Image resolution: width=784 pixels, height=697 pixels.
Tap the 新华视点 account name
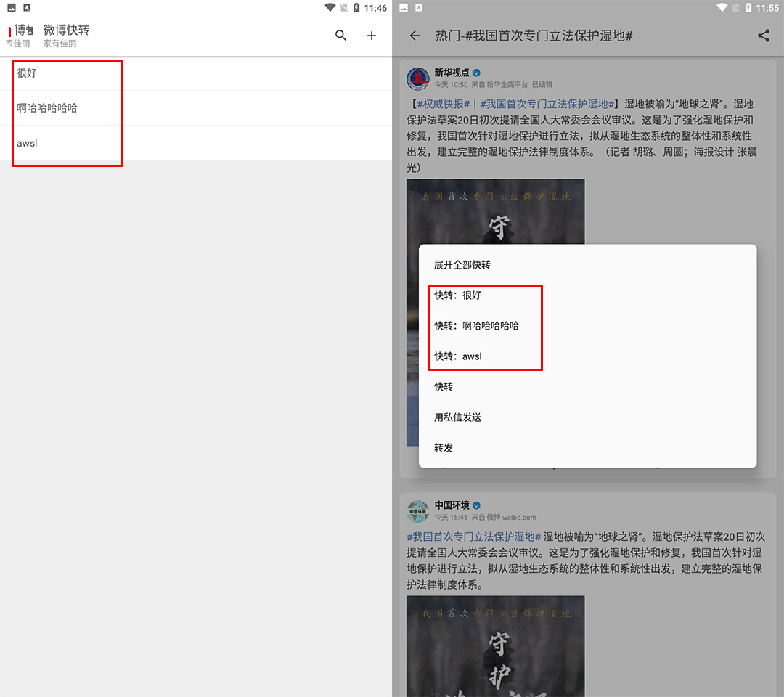tap(452, 73)
